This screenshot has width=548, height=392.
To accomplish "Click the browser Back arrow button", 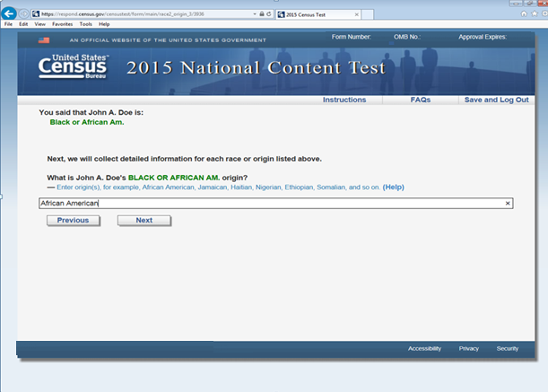I will coord(9,13).
